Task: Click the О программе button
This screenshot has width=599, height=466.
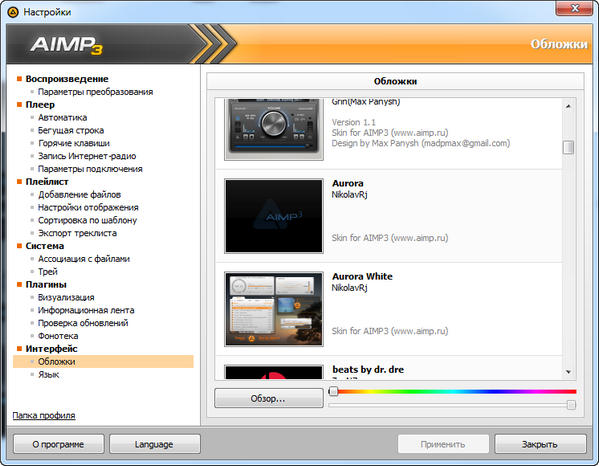Action: (x=58, y=444)
